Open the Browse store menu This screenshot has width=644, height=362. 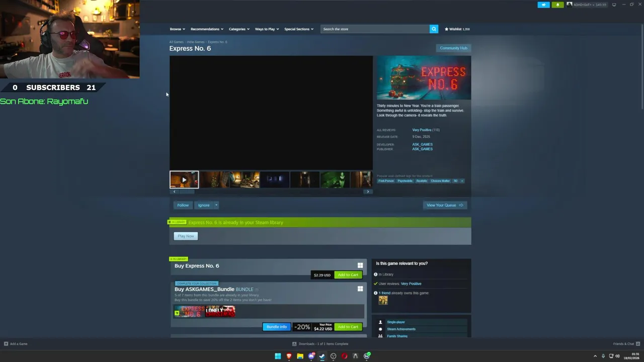point(177,29)
